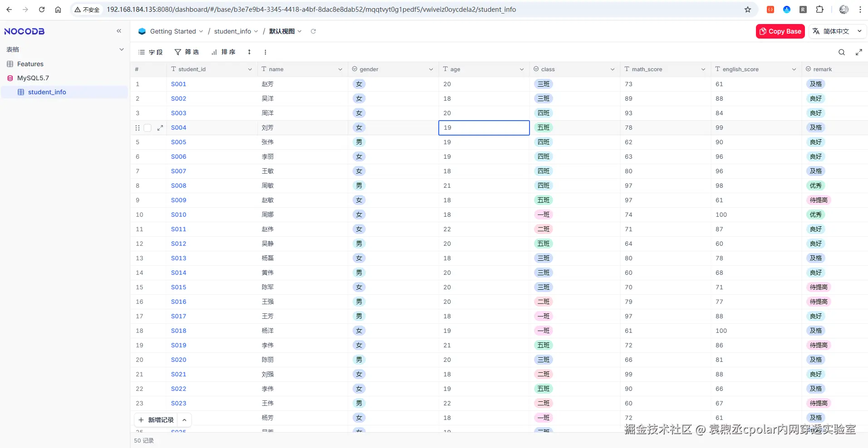Click the 新增记录 add record button
Image resolution: width=868 pixels, height=448 pixels.
156,420
